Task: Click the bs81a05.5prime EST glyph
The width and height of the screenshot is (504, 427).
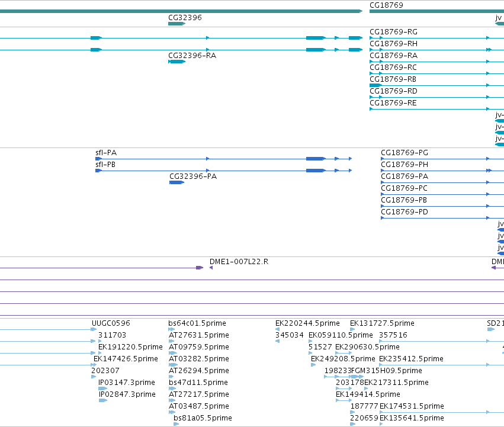Action: 176,424
